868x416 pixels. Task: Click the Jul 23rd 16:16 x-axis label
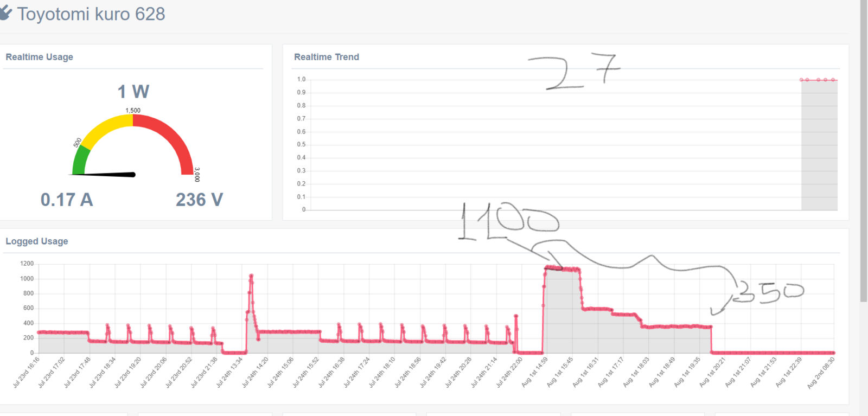[x=27, y=372]
